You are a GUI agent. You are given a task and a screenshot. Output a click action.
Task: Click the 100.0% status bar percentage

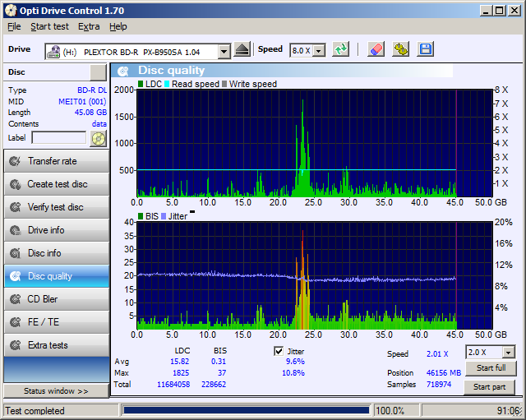[390, 411]
